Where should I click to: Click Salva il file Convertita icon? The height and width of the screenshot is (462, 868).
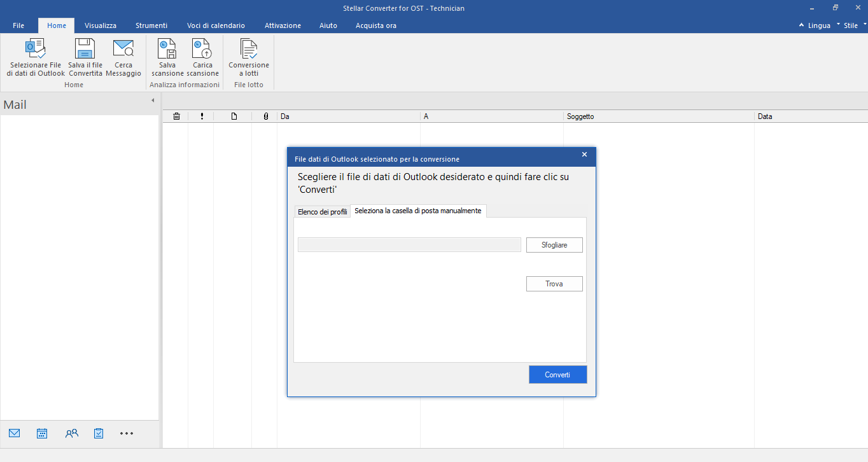[85, 48]
